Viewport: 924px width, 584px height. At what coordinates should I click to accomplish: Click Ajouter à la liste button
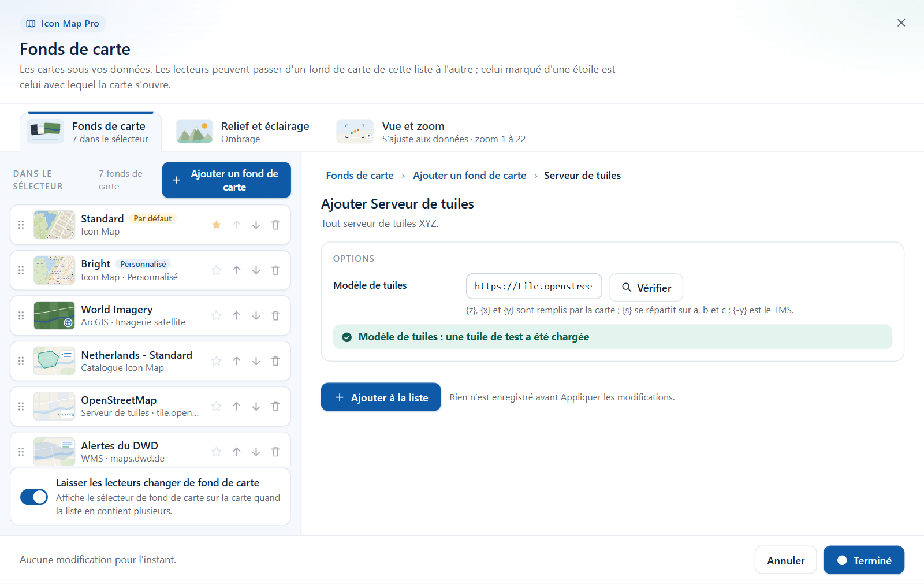381,397
